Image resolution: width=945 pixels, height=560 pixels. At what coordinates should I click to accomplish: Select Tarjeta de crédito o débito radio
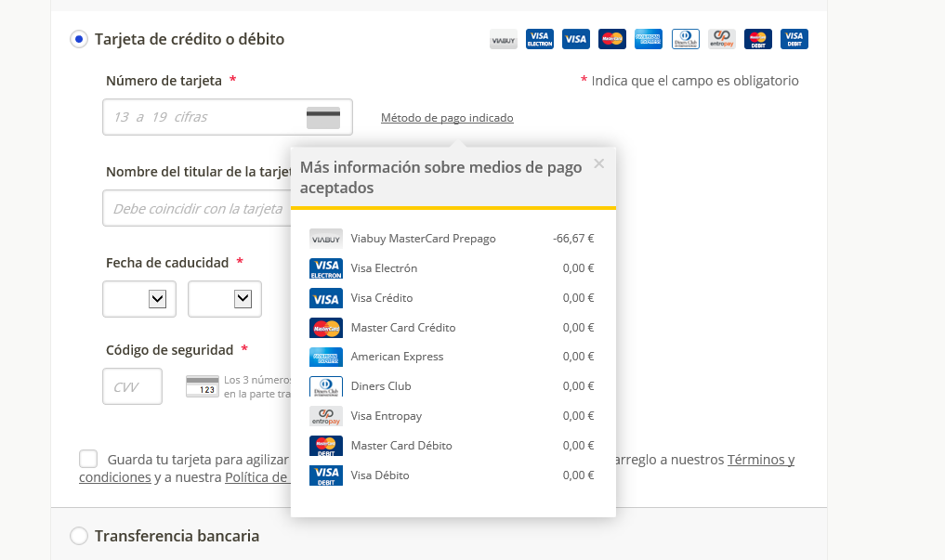tap(79, 39)
